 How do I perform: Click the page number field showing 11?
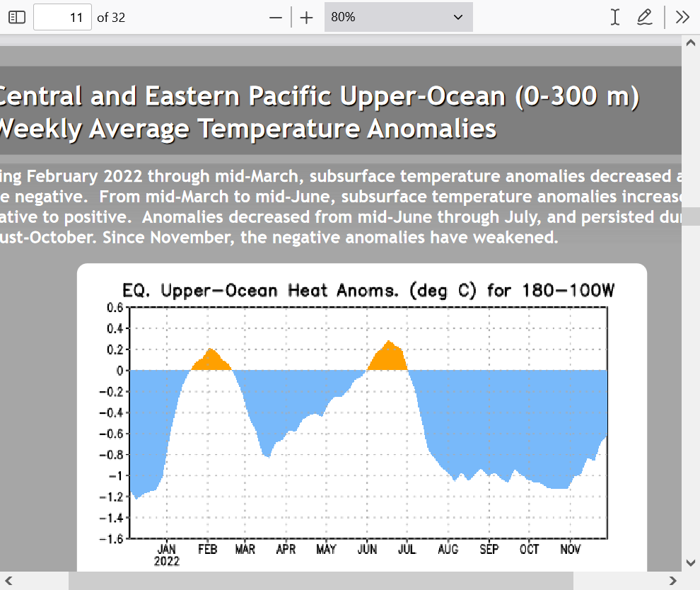pyautogui.click(x=62, y=17)
